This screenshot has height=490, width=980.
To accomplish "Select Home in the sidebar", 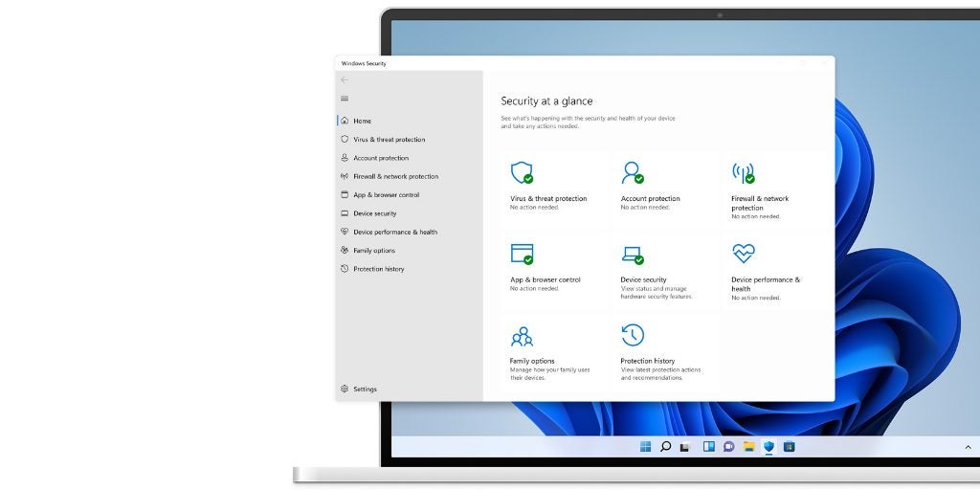I will pyautogui.click(x=363, y=121).
